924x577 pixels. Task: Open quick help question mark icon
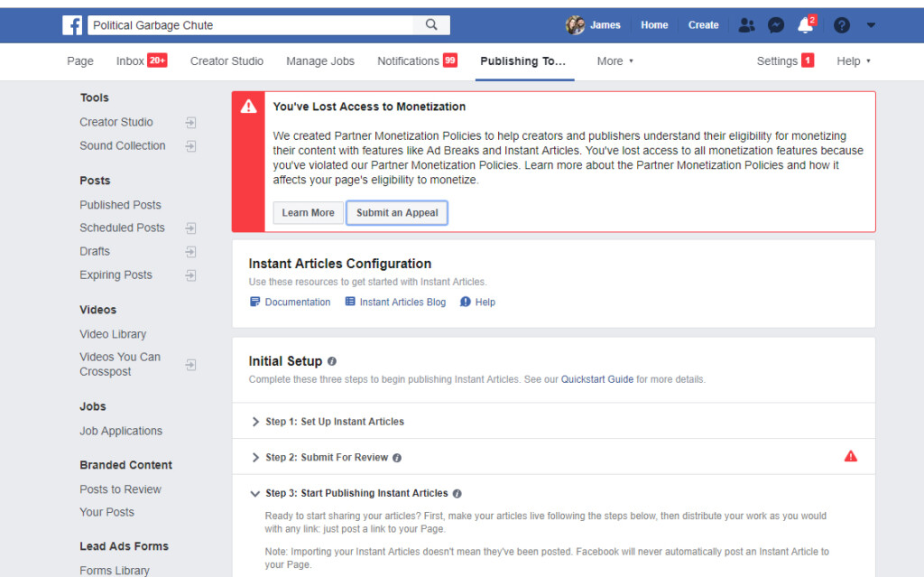tap(842, 25)
